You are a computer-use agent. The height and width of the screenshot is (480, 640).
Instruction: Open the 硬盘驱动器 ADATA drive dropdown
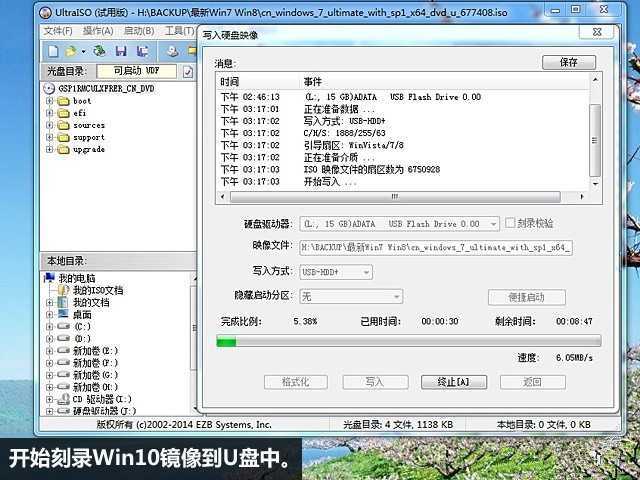[493, 224]
